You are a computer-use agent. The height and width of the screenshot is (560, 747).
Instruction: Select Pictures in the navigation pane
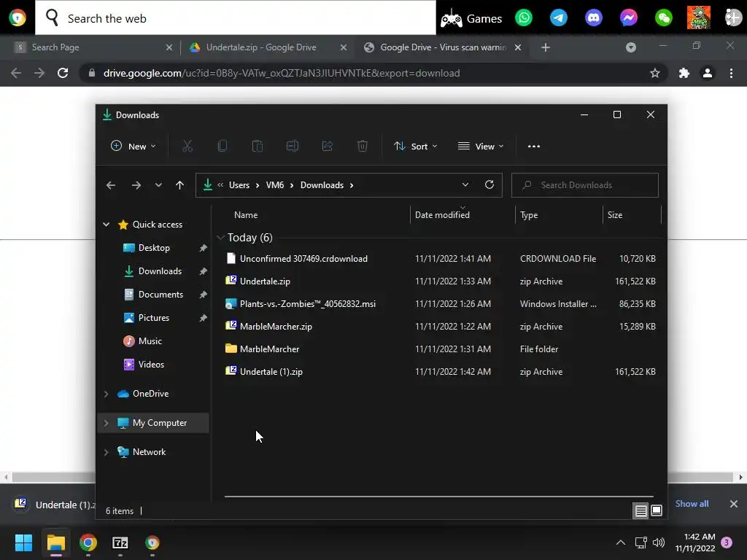pyautogui.click(x=153, y=318)
